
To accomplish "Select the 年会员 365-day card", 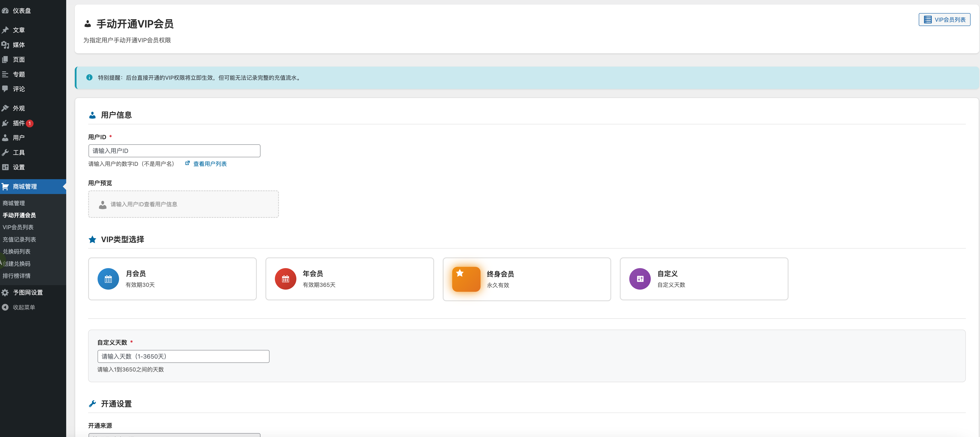I will [x=349, y=279].
